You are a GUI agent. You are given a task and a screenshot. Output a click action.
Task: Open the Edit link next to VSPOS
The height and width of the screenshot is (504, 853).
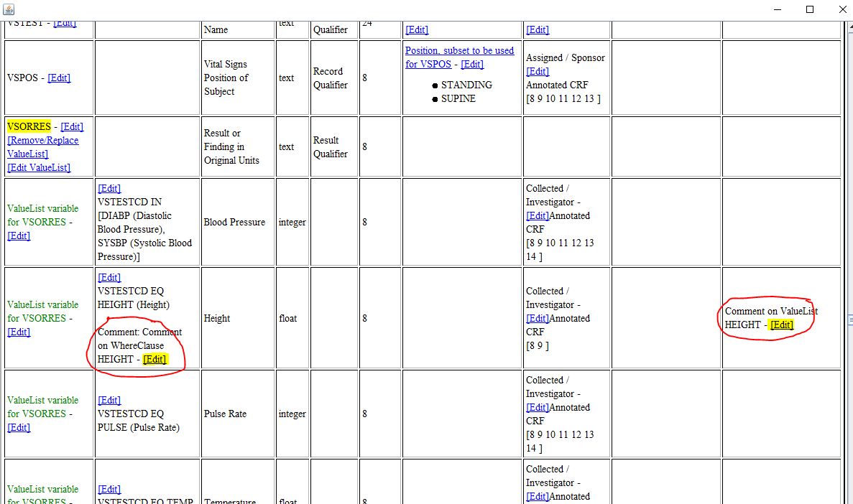click(x=59, y=78)
